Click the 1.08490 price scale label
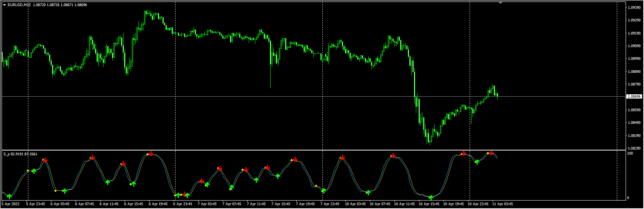Screen dimensions: 644x209 coord(634,123)
